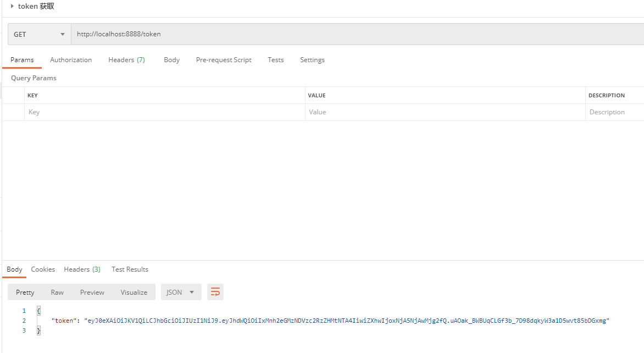644x353 pixels.
Task: Click the Description input cell in Query Params
Action: pyautogui.click(x=615, y=112)
